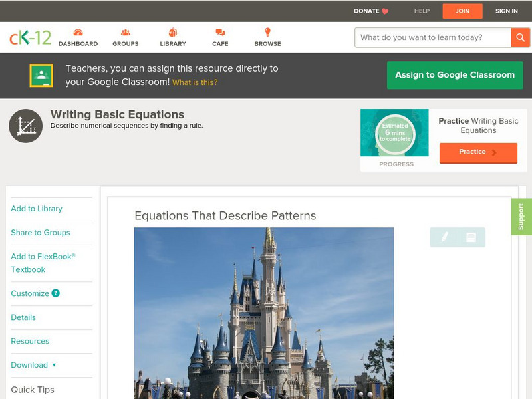Click the orange Practice button

tap(478, 153)
